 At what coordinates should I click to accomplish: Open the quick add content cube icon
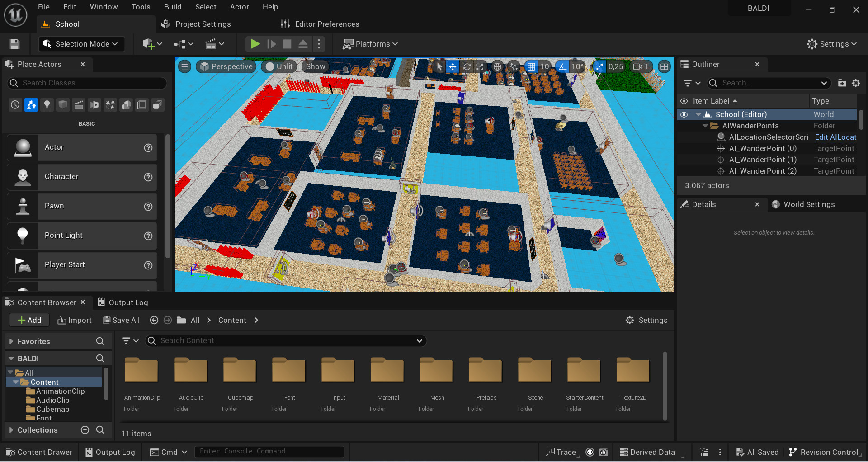point(152,44)
